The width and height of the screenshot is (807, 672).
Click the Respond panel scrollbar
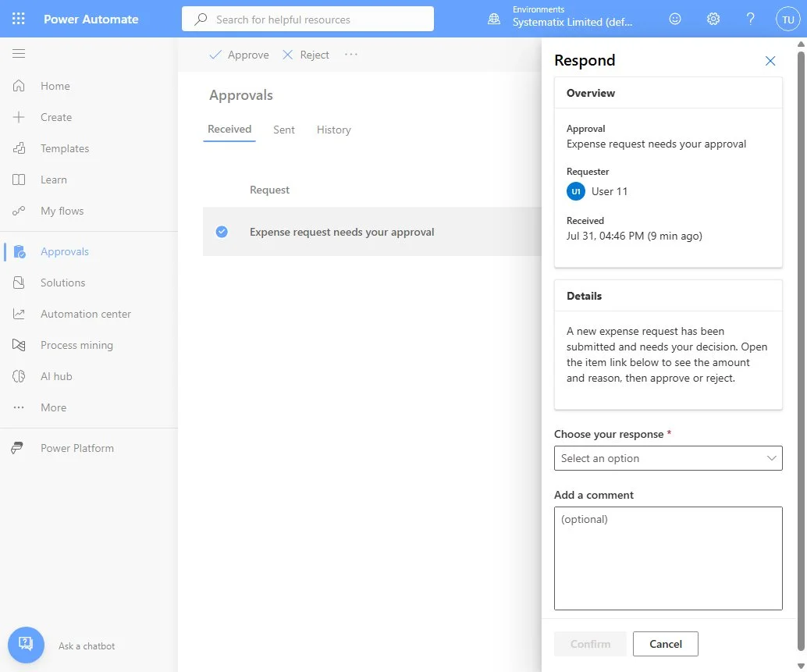tap(801, 350)
